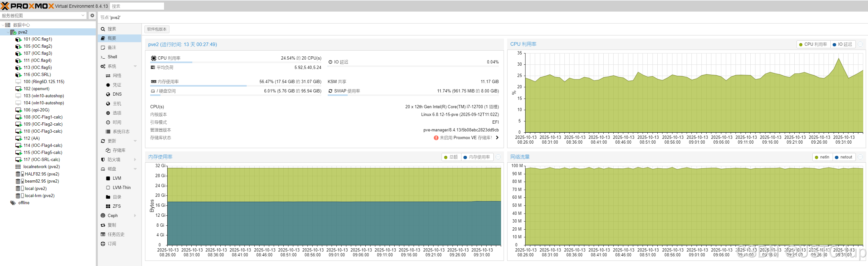Click the system log list icon
The width and height of the screenshot is (868, 266).
[108, 132]
